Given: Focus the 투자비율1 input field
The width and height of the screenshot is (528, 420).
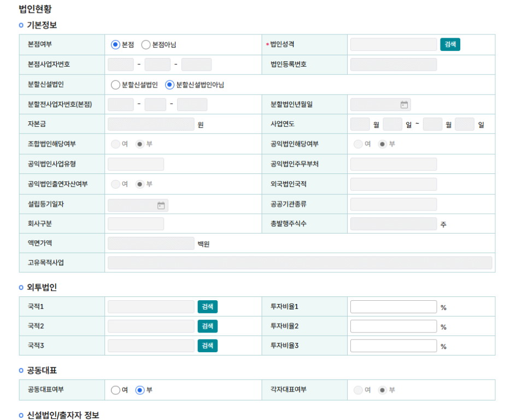Looking at the screenshot, I should pyautogui.click(x=394, y=307).
